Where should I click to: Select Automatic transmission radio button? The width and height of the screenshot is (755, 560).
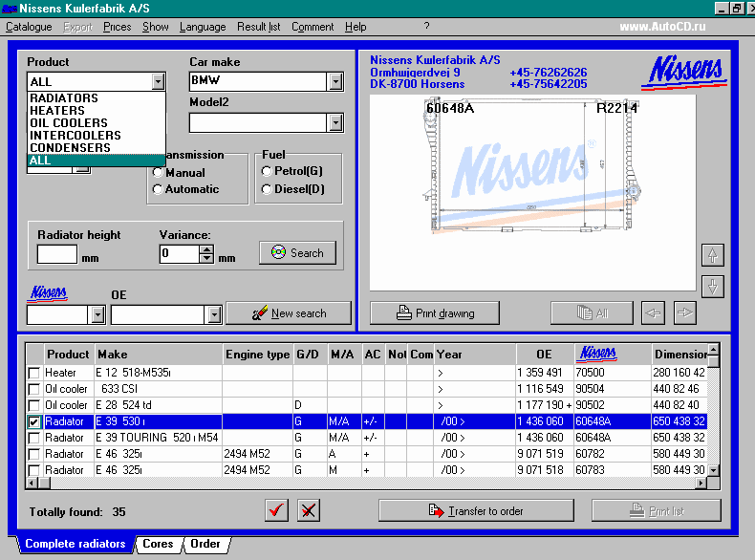point(158,189)
